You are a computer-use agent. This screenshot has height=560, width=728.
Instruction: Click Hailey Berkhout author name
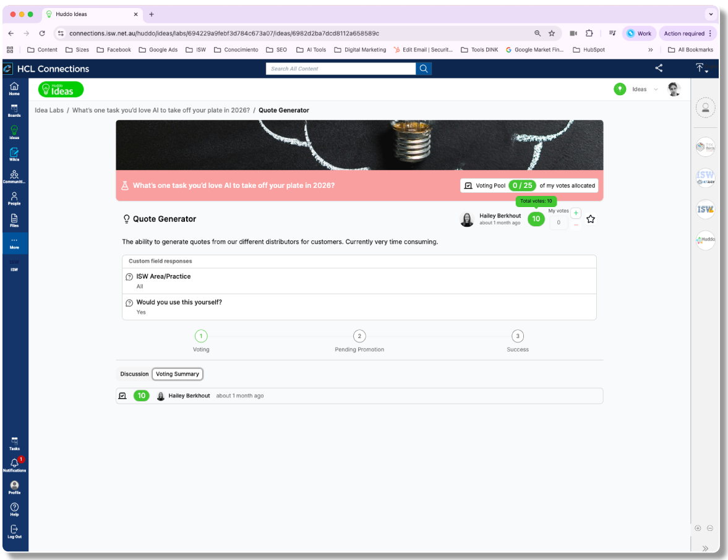pos(500,216)
